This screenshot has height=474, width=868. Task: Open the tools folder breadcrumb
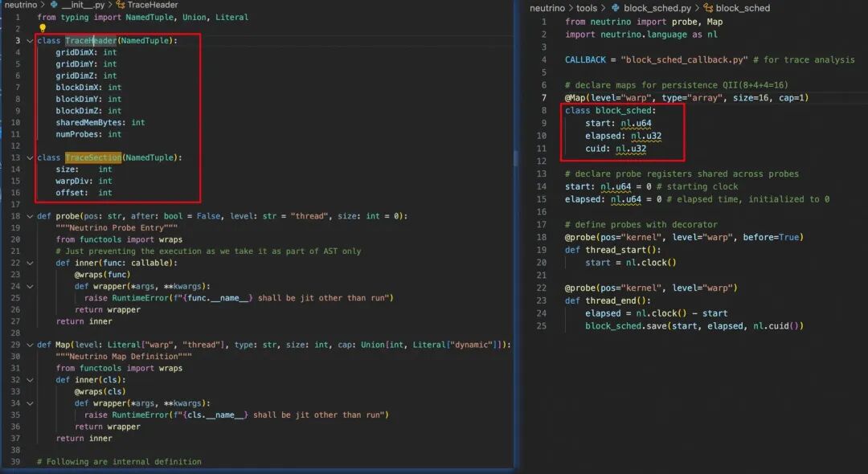[x=586, y=8]
